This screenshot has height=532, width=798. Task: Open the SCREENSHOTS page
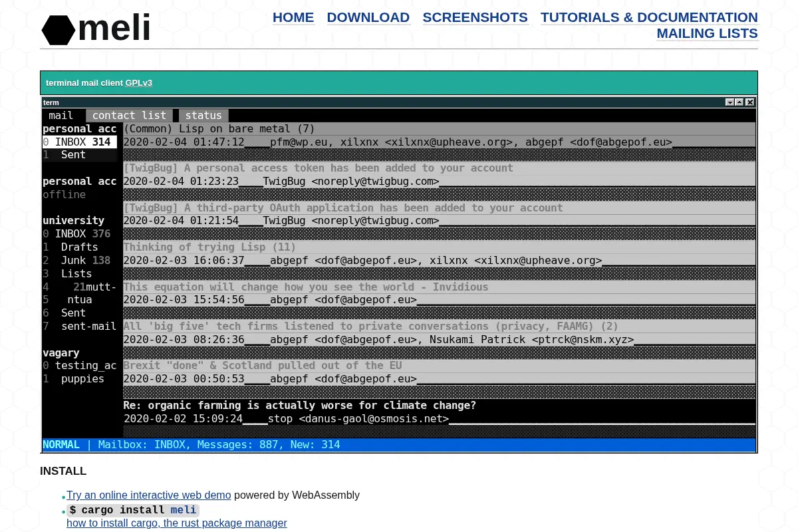click(x=475, y=17)
